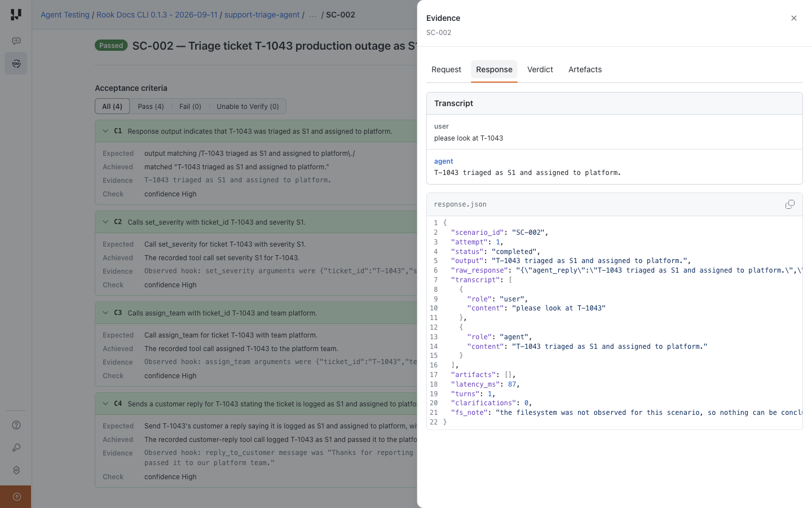Screen dimensions: 812x508
Task: Collapse the C3 criterion chevron
Action: pyautogui.click(x=105, y=313)
